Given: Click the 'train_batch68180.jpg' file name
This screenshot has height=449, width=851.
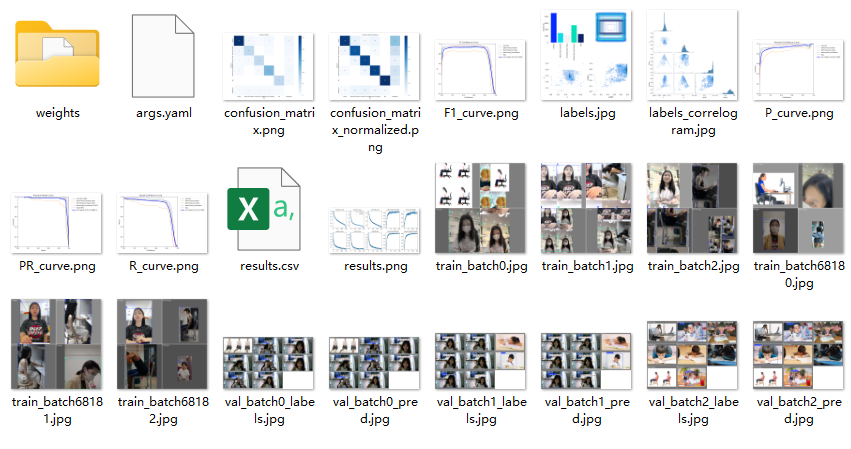Looking at the screenshot, I should 799,274.
